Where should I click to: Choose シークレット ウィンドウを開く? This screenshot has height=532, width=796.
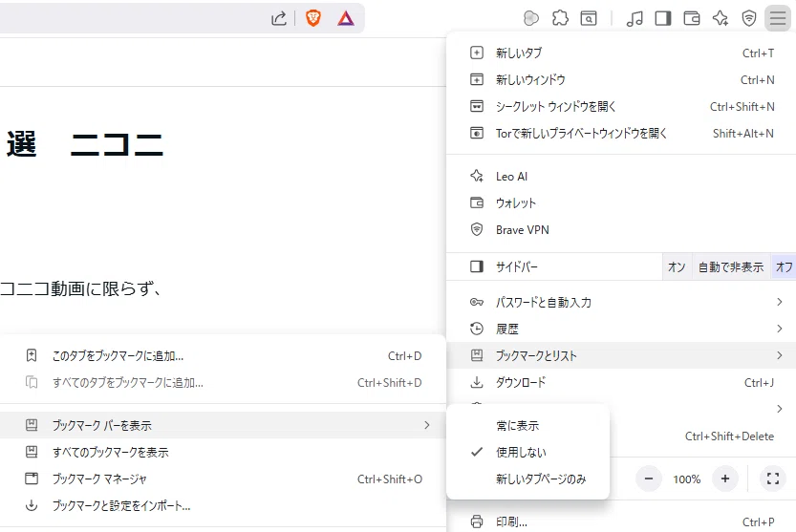point(621,107)
